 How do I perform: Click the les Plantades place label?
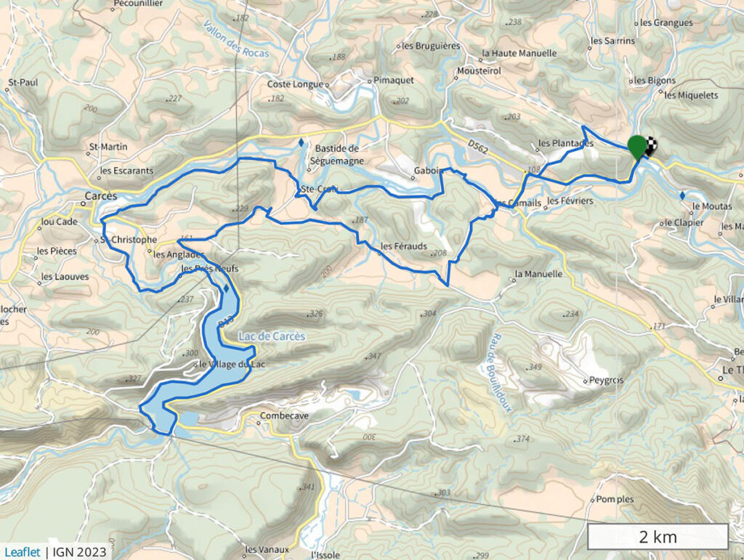(565, 143)
